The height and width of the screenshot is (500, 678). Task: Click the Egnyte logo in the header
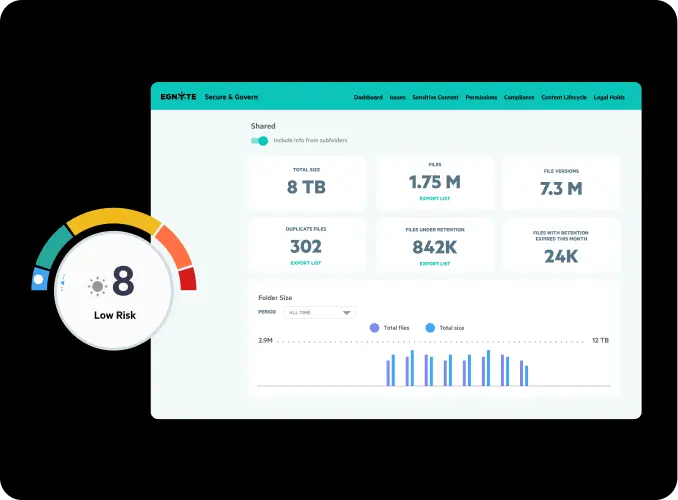(x=178, y=96)
